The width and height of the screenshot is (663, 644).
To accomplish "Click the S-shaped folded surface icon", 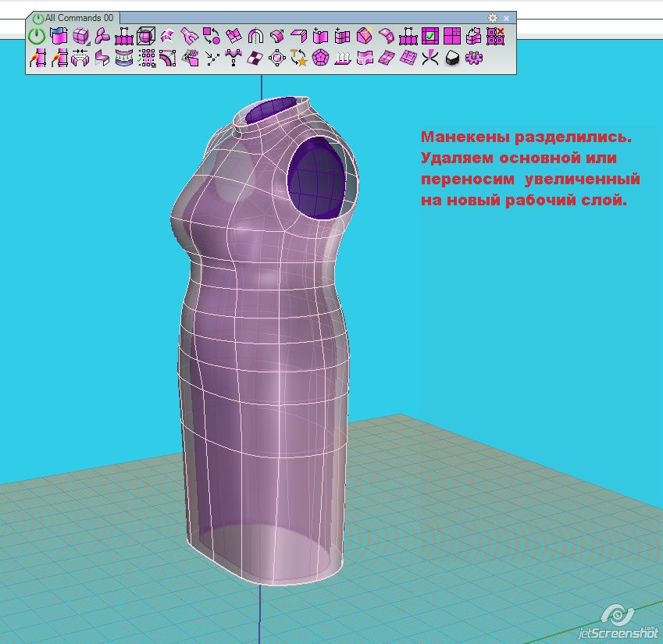I will 102,58.
